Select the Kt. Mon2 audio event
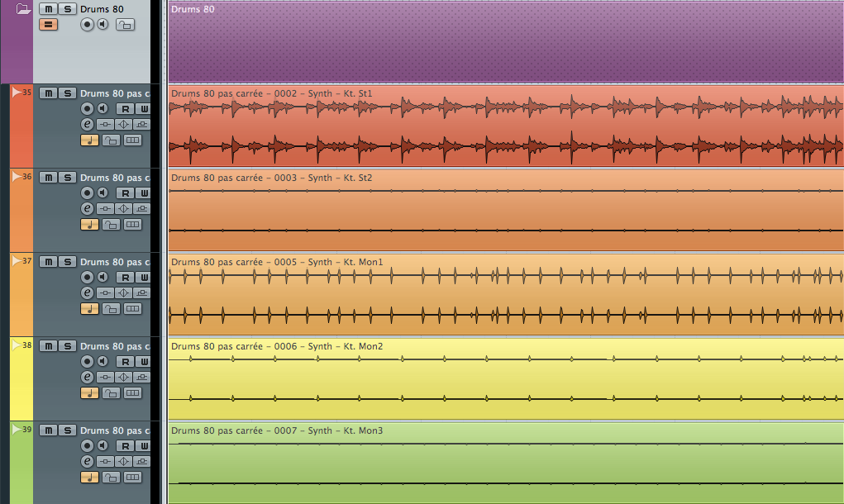 point(506,379)
